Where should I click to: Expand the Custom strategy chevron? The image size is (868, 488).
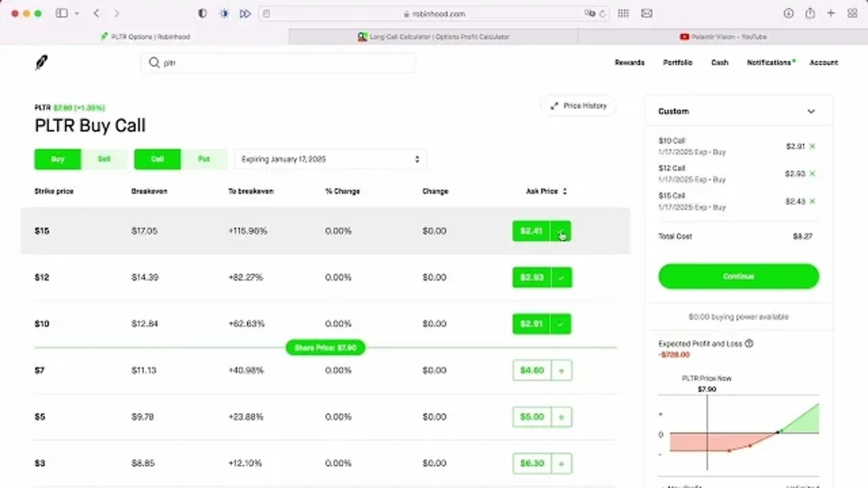(811, 111)
